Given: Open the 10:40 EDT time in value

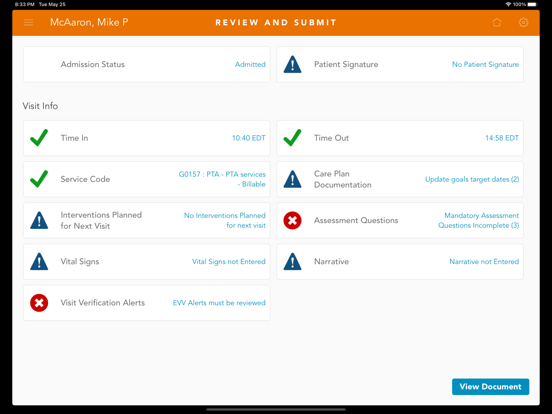Looking at the screenshot, I should tap(249, 138).
